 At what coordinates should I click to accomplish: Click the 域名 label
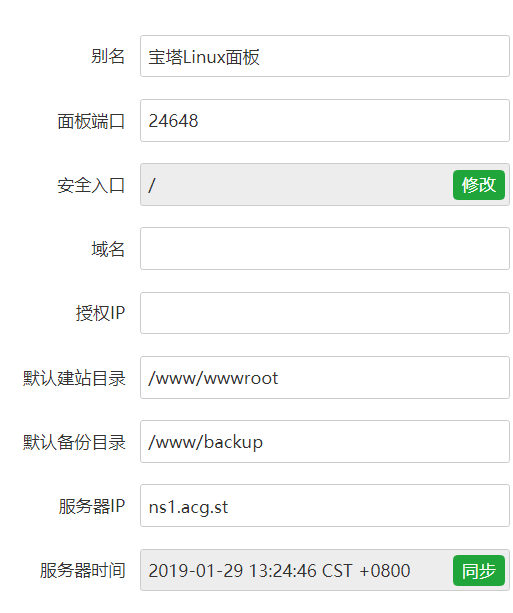pyautogui.click(x=108, y=249)
